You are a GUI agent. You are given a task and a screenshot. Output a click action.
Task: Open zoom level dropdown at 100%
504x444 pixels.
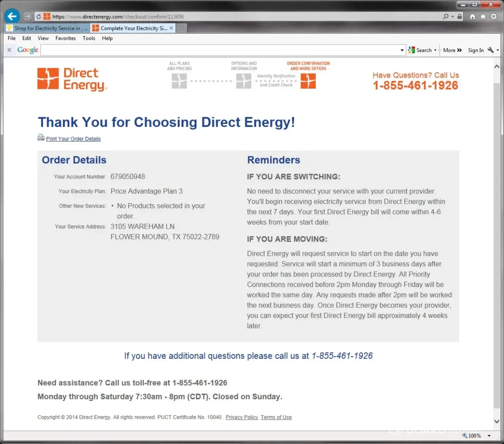coord(489,436)
